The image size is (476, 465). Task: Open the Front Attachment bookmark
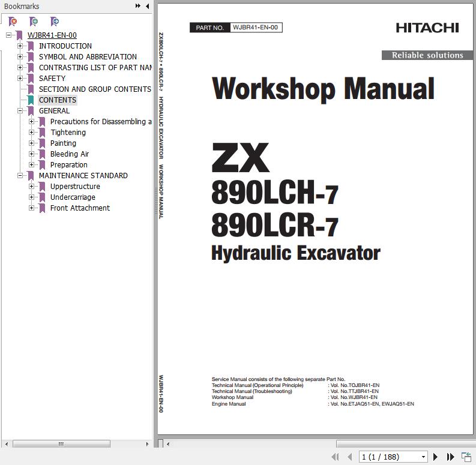pyautogui.click(x=80, y=208)
